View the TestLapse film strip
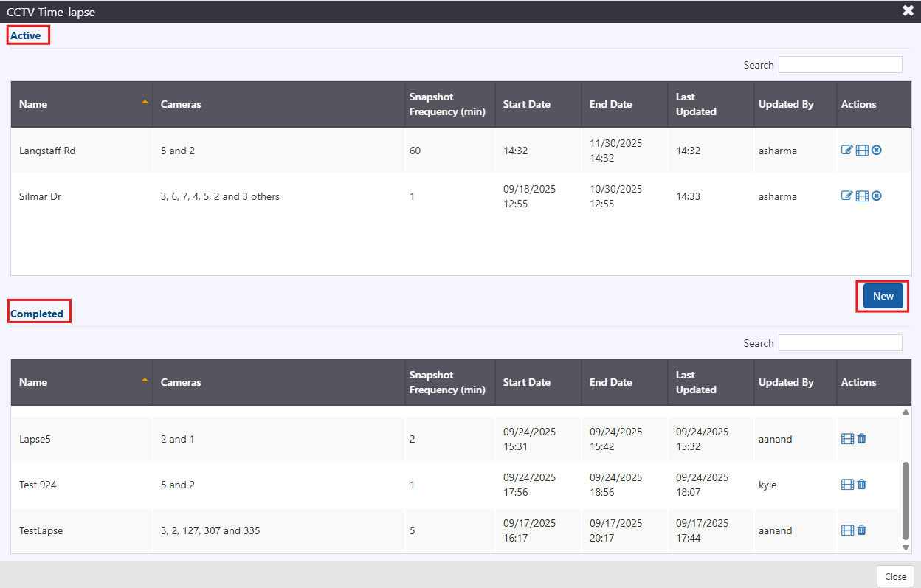 pos(847,530)
